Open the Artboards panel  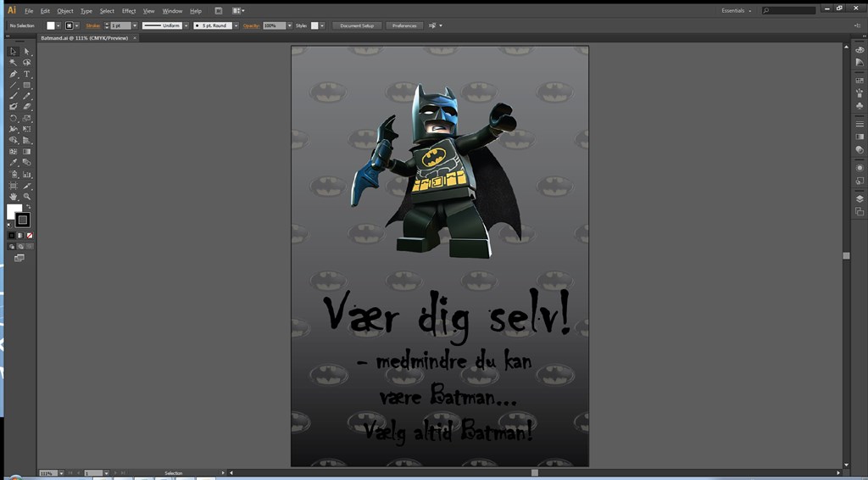click(x=860, y=211)
